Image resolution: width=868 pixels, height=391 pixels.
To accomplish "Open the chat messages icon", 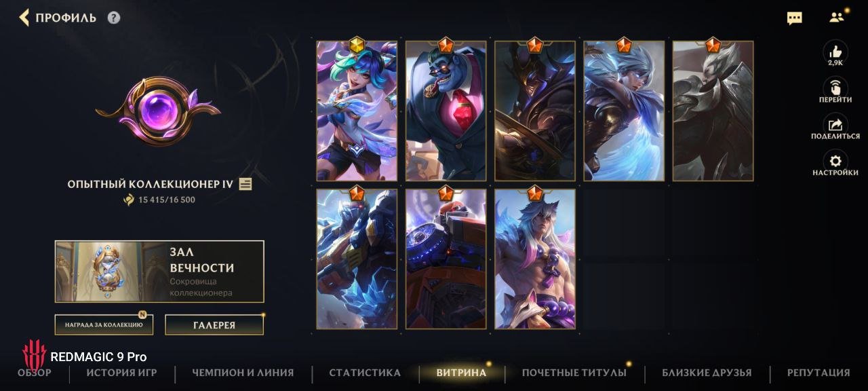I will tap(794, 18).
